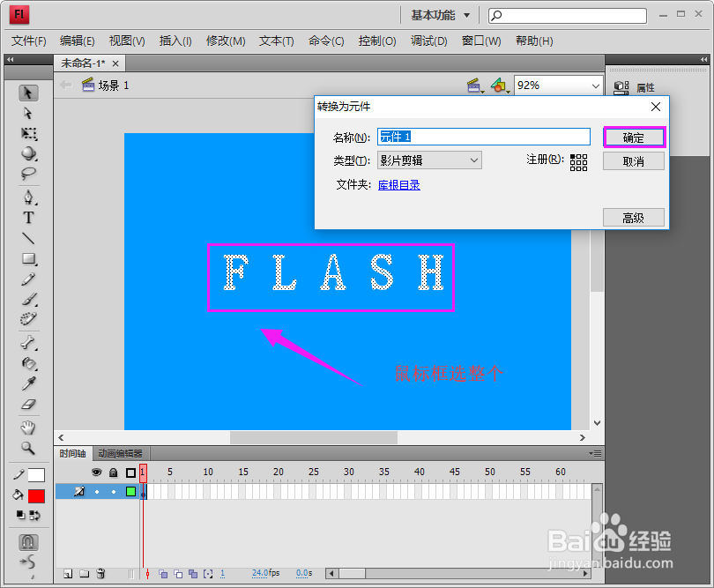Click the New Layer icon
Image resolution: width=714 pixels, height=588 pixels.
(68, 574)
